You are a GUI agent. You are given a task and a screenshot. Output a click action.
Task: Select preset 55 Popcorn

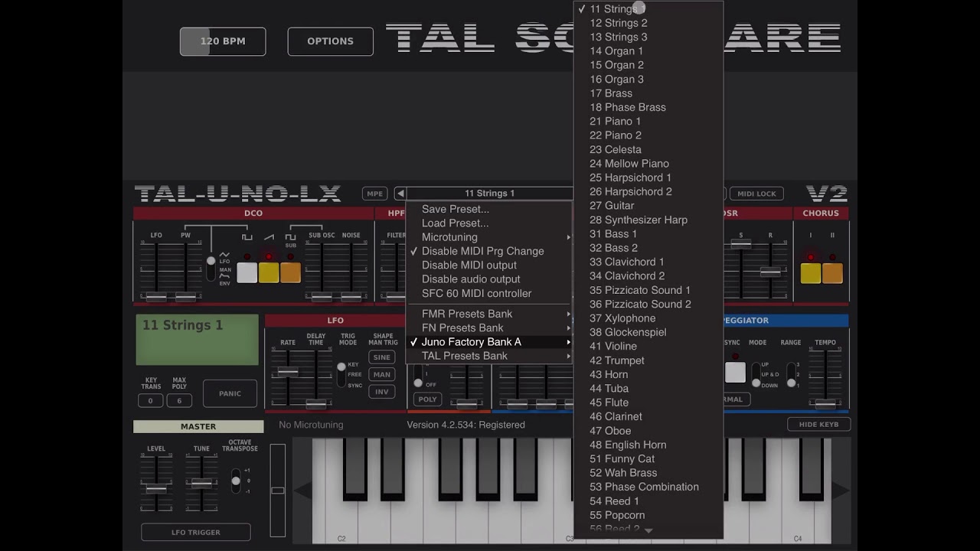pyautogui.click(x=648, y=515)
